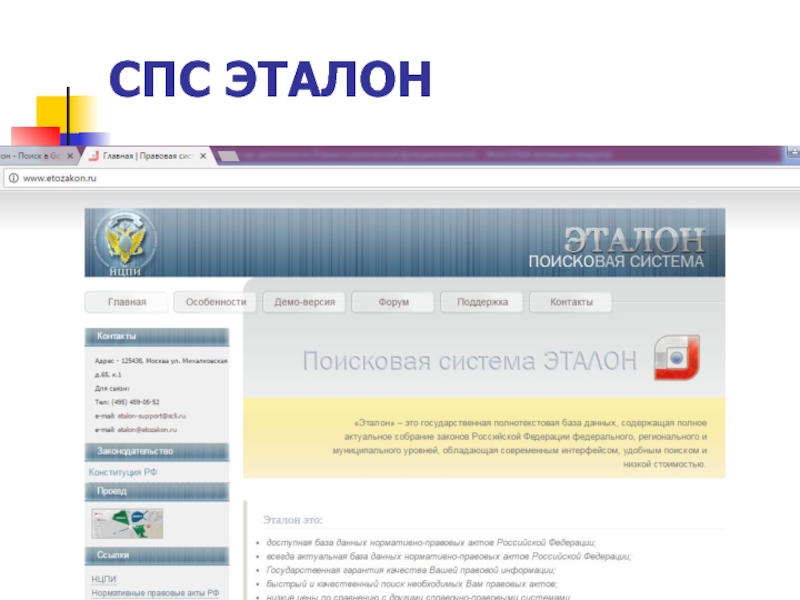This screenshot has width=800, height=600.
Task: Click the Ссылки sidebar header
Action: [157, 555]
